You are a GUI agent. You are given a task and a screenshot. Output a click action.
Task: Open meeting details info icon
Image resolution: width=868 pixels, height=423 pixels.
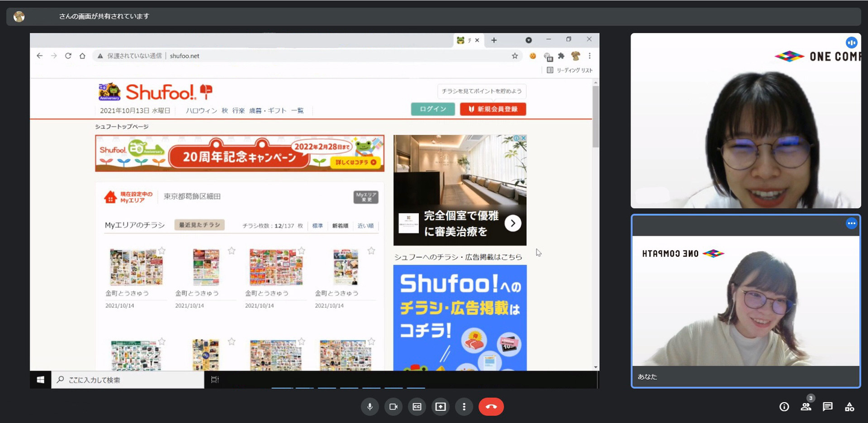click(784, 407)
